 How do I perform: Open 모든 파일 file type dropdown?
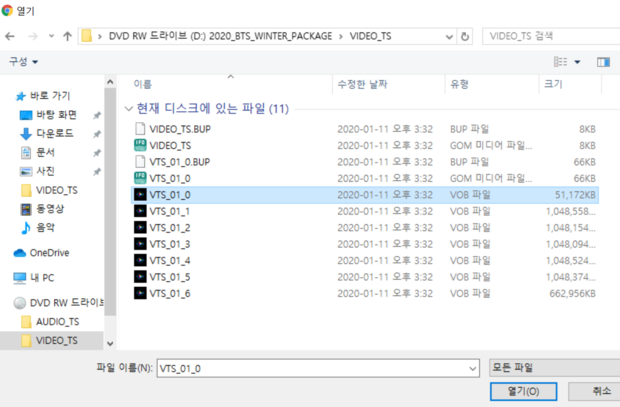554,368
